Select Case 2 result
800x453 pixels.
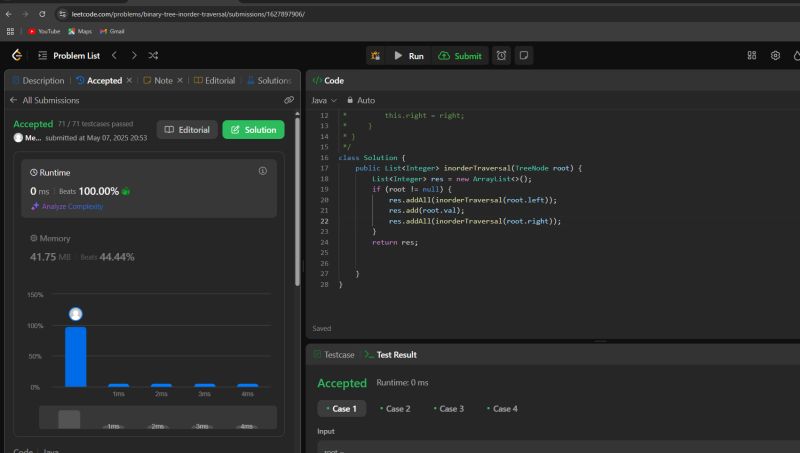coord(395,409)
